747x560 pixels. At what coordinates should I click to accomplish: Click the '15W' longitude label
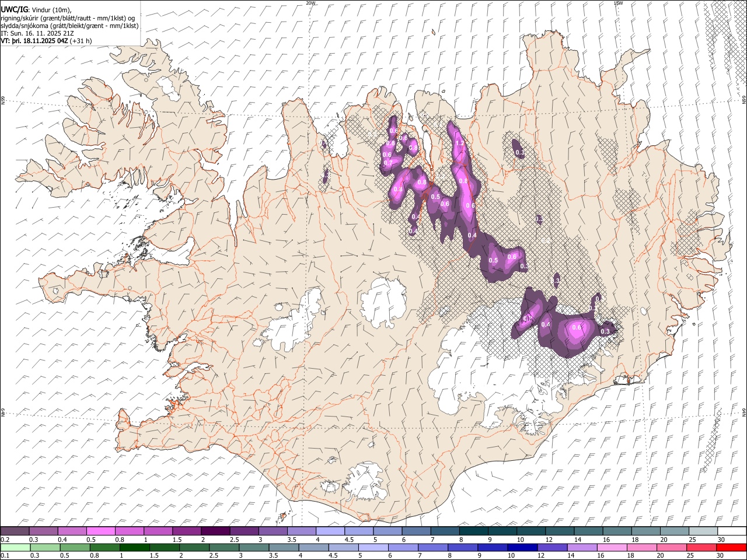(x=618, y=3)
